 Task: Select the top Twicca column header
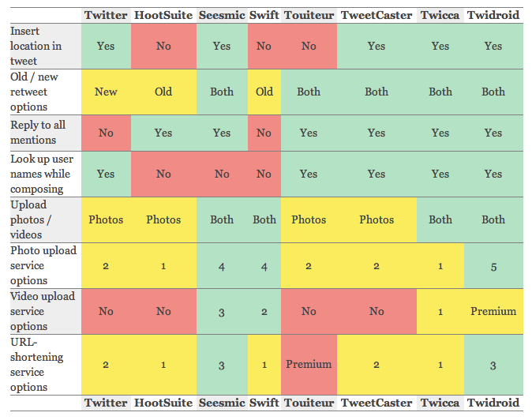point(440,15)
